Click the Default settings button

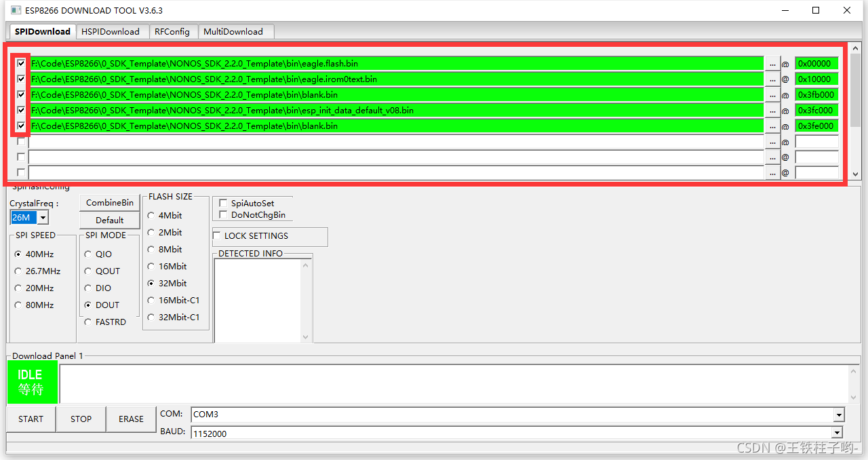point(110,220)
